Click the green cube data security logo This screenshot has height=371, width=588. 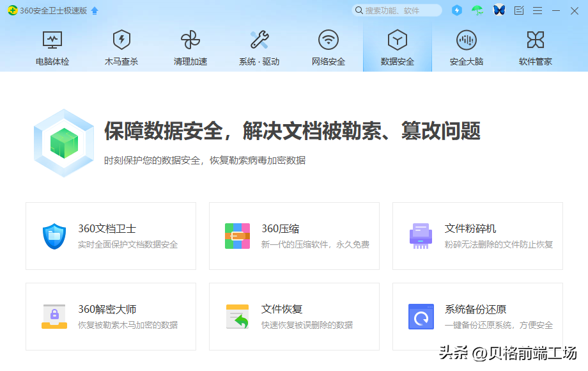click(64, 143)
